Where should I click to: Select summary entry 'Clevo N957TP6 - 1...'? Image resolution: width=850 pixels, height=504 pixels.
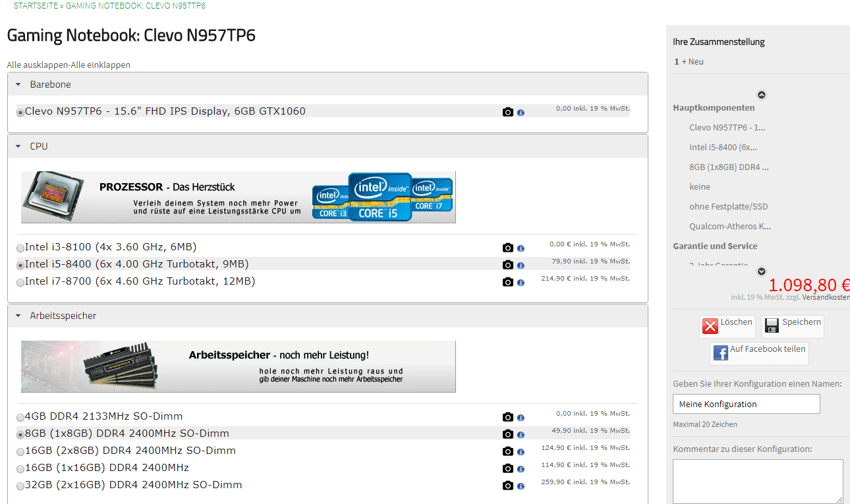pos(727,128)
